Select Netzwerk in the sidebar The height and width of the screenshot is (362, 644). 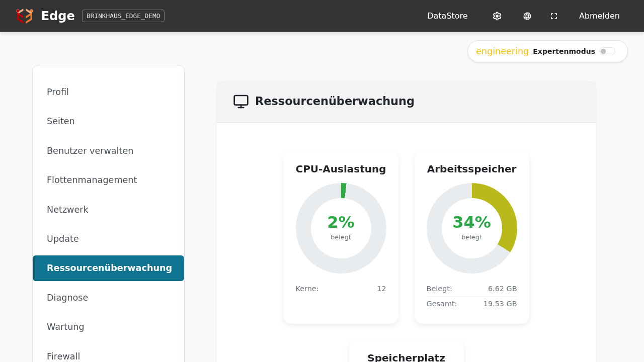pyautogui.click(x=108, y=210)
